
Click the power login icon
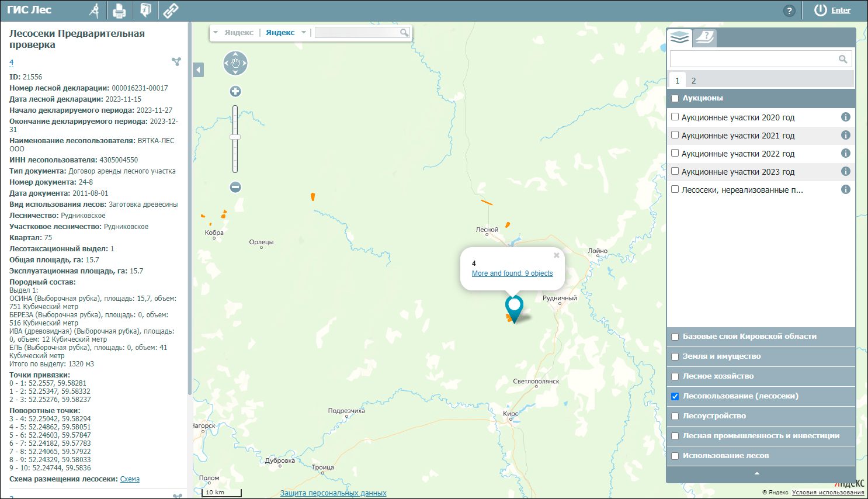pos(821,10)
